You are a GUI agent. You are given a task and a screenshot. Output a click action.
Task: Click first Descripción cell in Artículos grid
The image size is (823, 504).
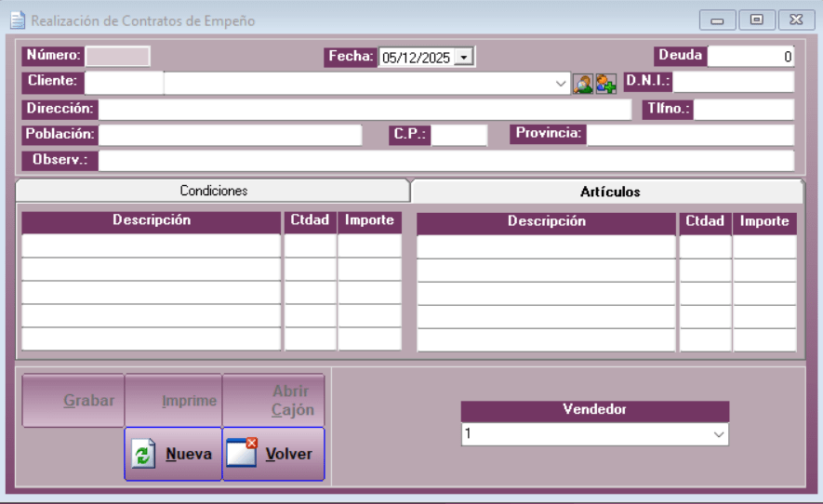[546, 246]
